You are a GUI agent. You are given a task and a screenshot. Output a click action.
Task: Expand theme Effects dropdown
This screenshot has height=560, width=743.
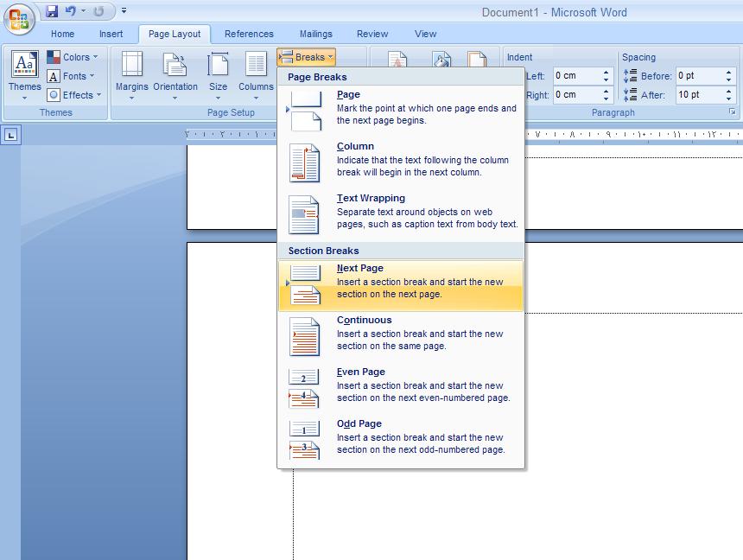(74, 95)
